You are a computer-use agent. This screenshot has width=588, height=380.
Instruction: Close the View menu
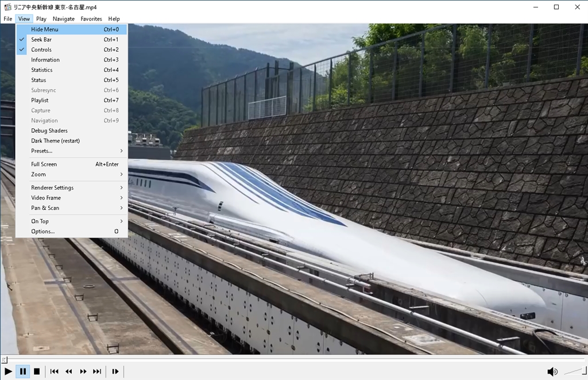tap(24, 19)
